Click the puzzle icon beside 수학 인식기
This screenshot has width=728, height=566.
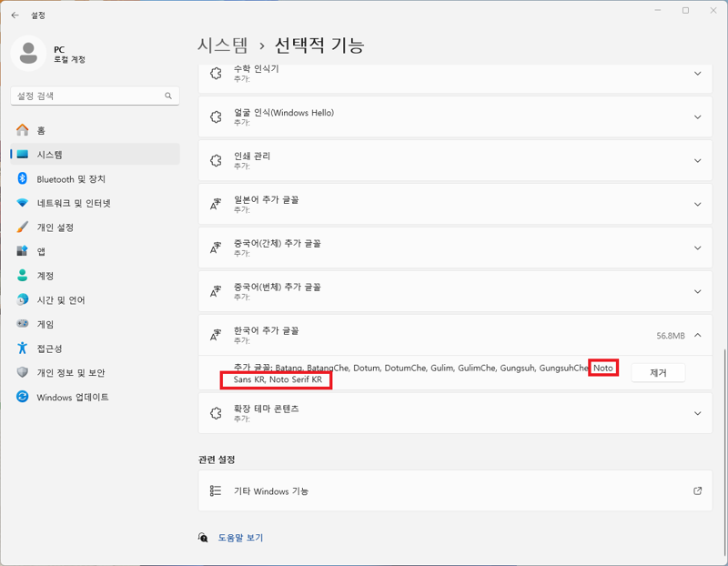pos(216,74)
